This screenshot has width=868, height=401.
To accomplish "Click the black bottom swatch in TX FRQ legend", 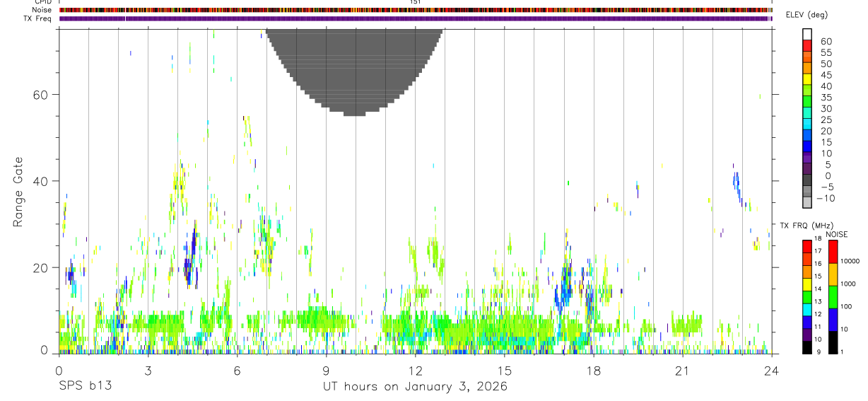I will [807, 346].
